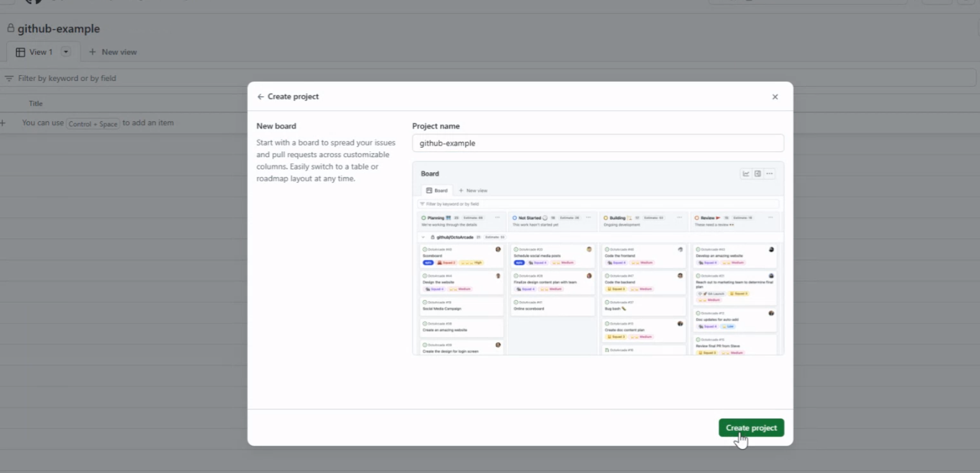Collapse the github/OctoArcade group chevron in preview
Screen dimensions: 980x473
click(x=424, y=237)
